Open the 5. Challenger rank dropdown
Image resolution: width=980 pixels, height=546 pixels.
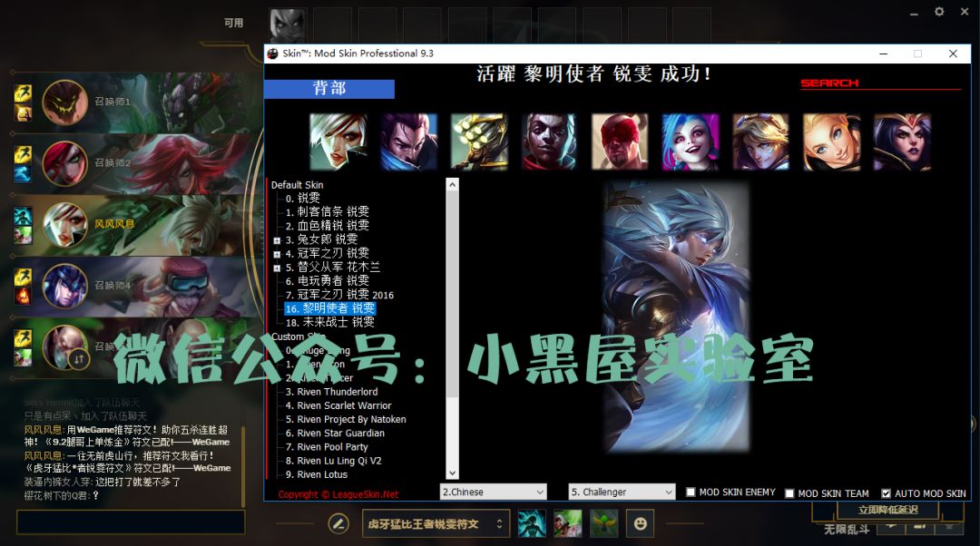pos(622,492)
